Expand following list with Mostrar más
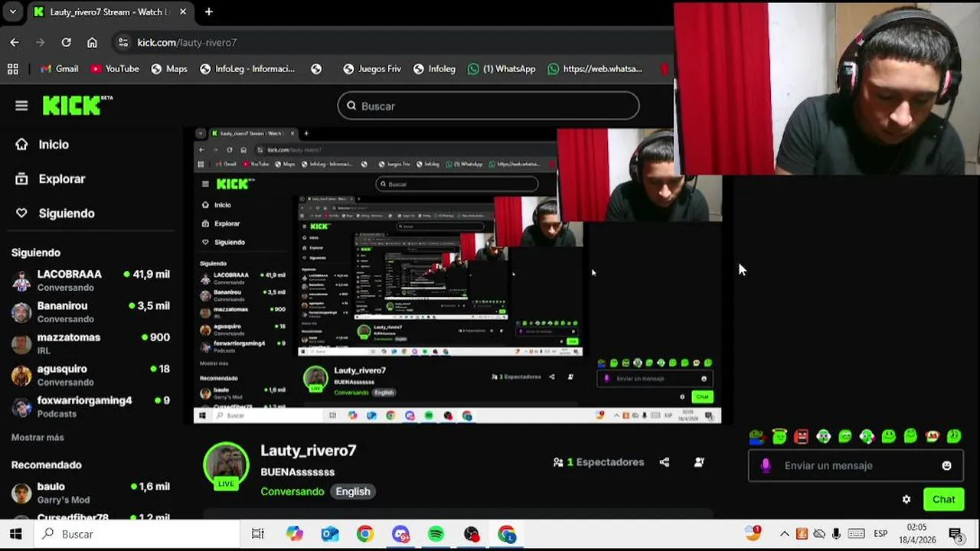The image size is (980, 551). [38, 438]
